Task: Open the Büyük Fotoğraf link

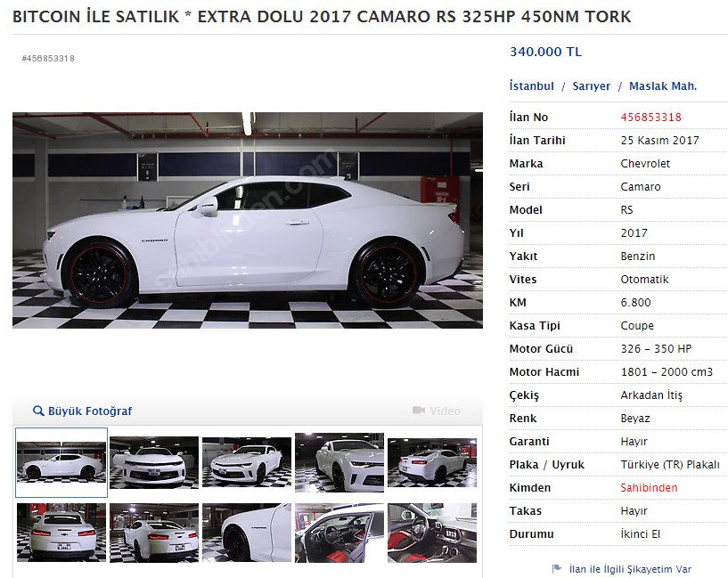Action: click(x=90, y=411)
